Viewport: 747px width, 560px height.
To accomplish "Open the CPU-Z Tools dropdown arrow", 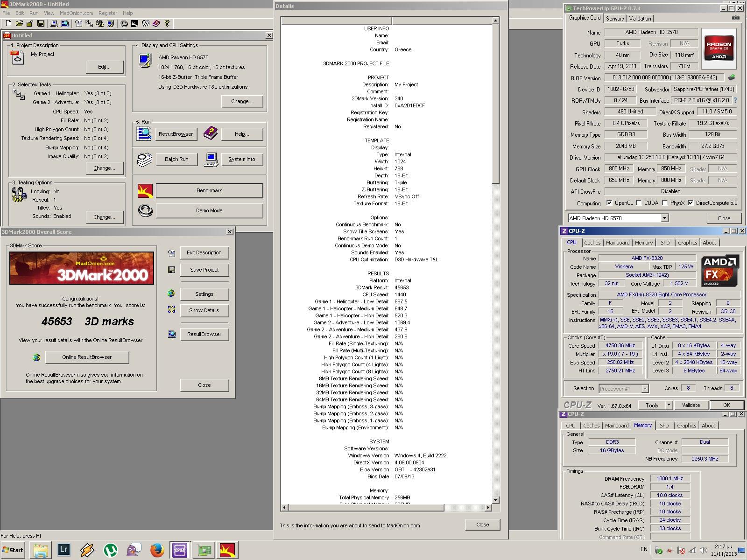I will 669,405.
